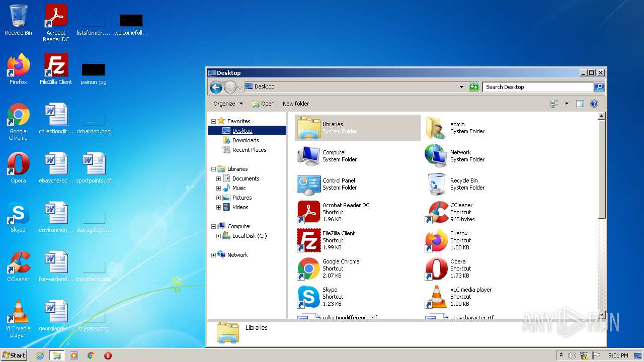Select sportpoints.rtf file on desktop
This screenshot has height=362, width=644.
pyautogui.click(x=94, y=168)
